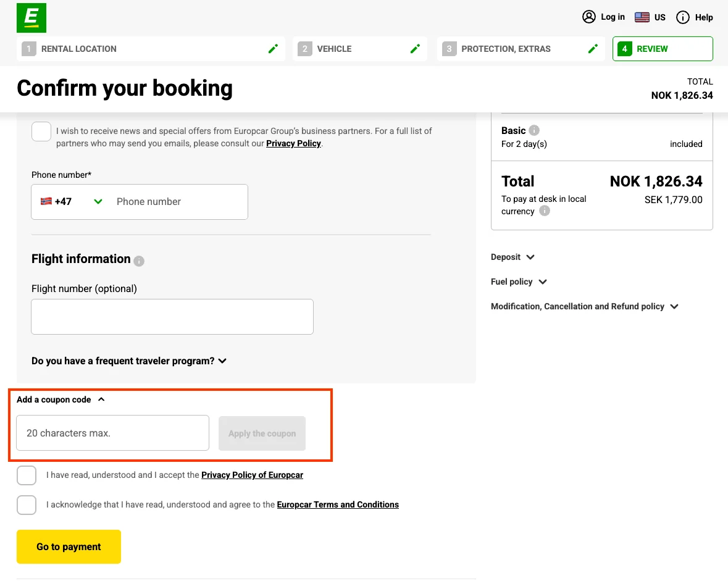This screenshot has width=728, height=581.
Task: Expand Modification, Cancellation and Refund policy
Action: click(x=585, y=306)
